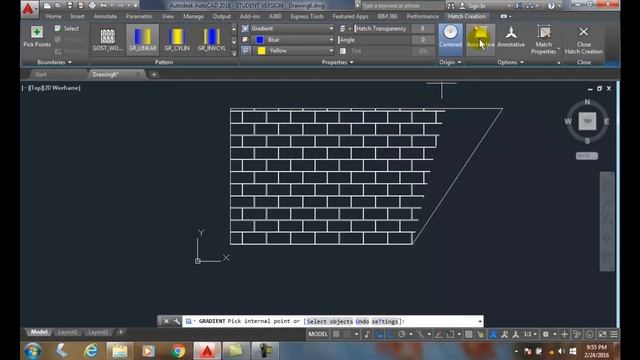
Task: Select the GR_CYLIN gradient pattern swatch
Action: 177,39
